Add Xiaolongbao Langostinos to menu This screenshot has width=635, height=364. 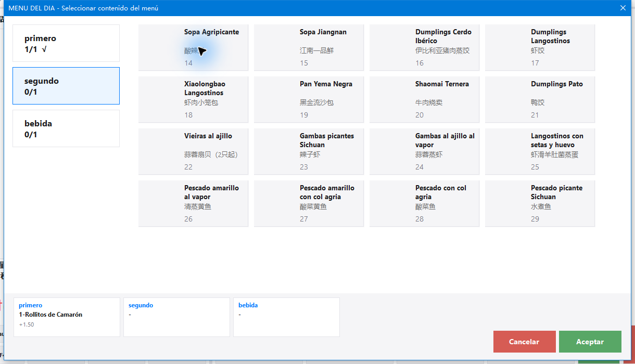point(194,99)
